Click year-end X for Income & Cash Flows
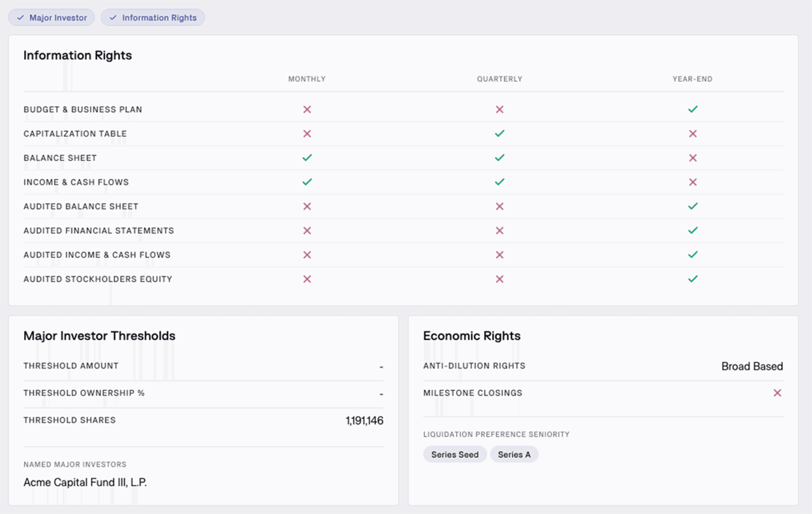The height and width of the screenshot is (514, 812). (x=693, y=182)
